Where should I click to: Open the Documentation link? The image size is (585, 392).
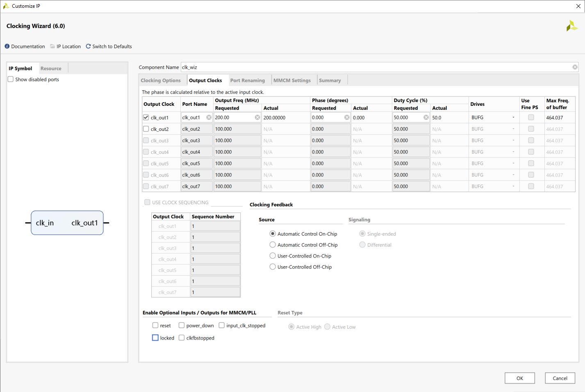pos(28,46)
